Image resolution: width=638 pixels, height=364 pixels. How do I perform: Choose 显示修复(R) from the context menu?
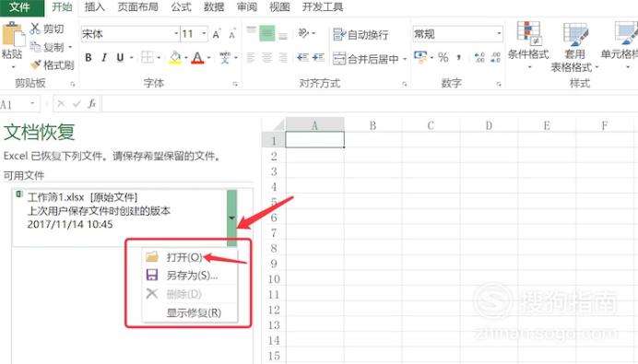coord(190,312)
